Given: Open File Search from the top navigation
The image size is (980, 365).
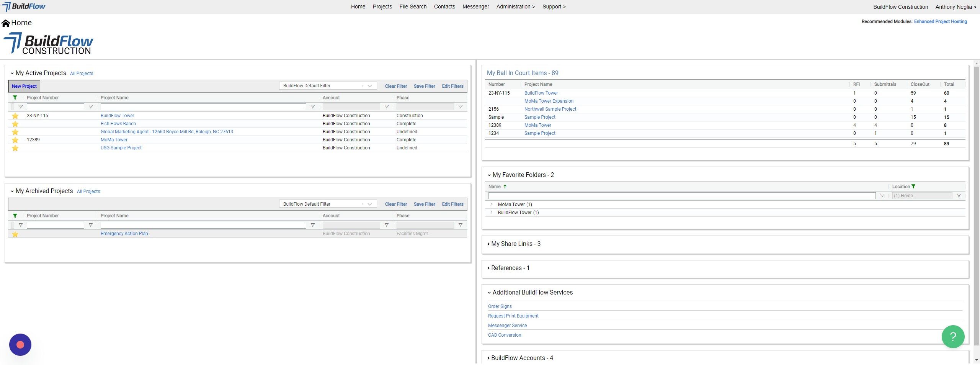Looking at the screenshot, I should pyautogui.click(x=413, y=7).
